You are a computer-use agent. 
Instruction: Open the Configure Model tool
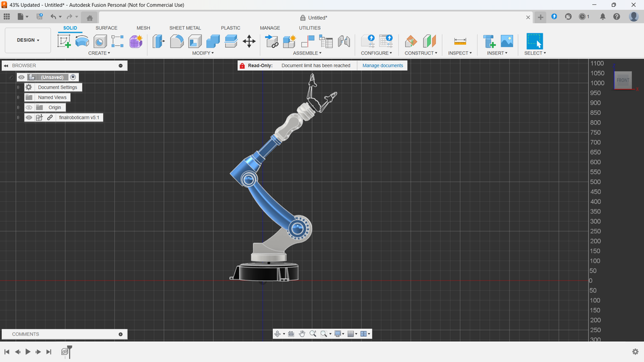[367, 41]
